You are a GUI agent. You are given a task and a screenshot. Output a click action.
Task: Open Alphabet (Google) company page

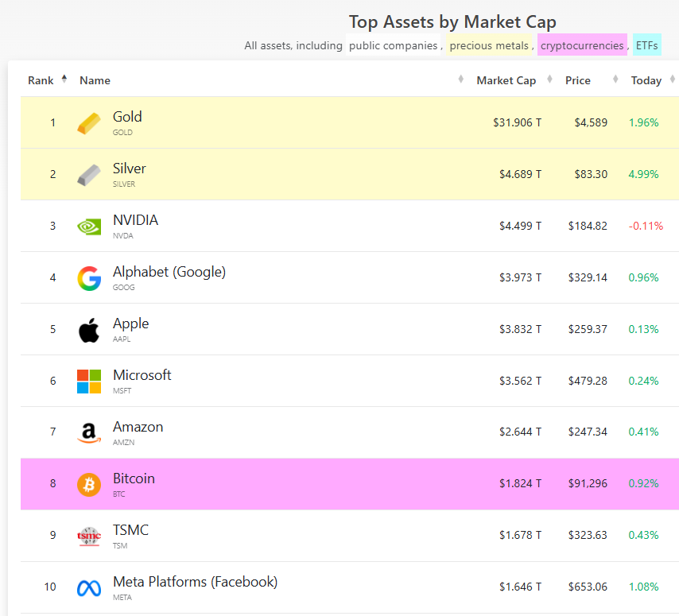click(169, 272)
